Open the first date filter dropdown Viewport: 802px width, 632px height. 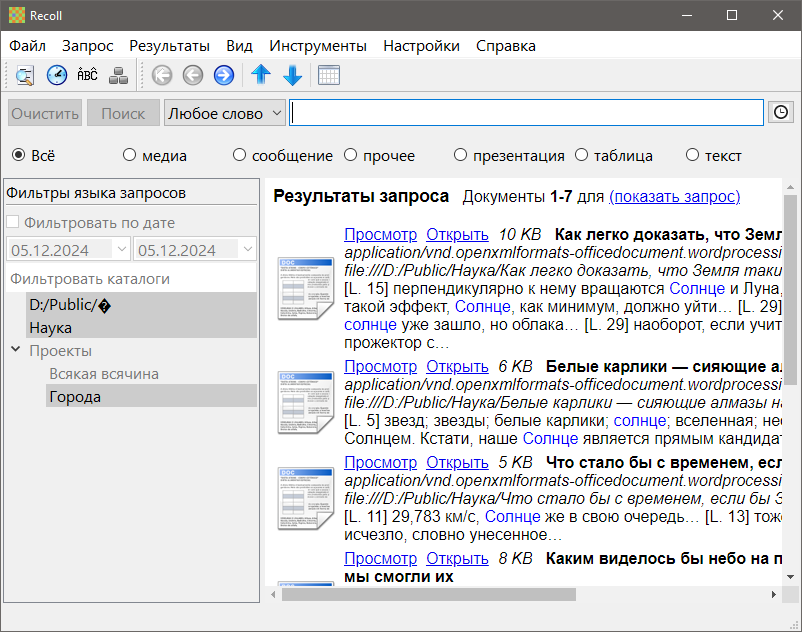click(122, 250)
